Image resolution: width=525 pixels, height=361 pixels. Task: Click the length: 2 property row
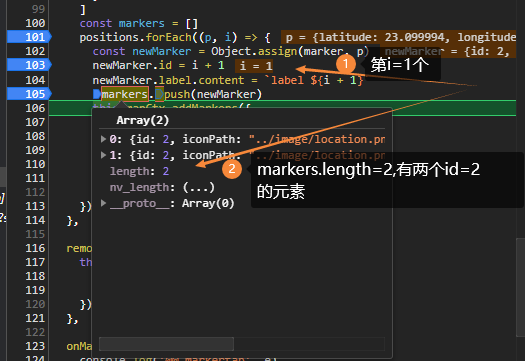(139, 171)
